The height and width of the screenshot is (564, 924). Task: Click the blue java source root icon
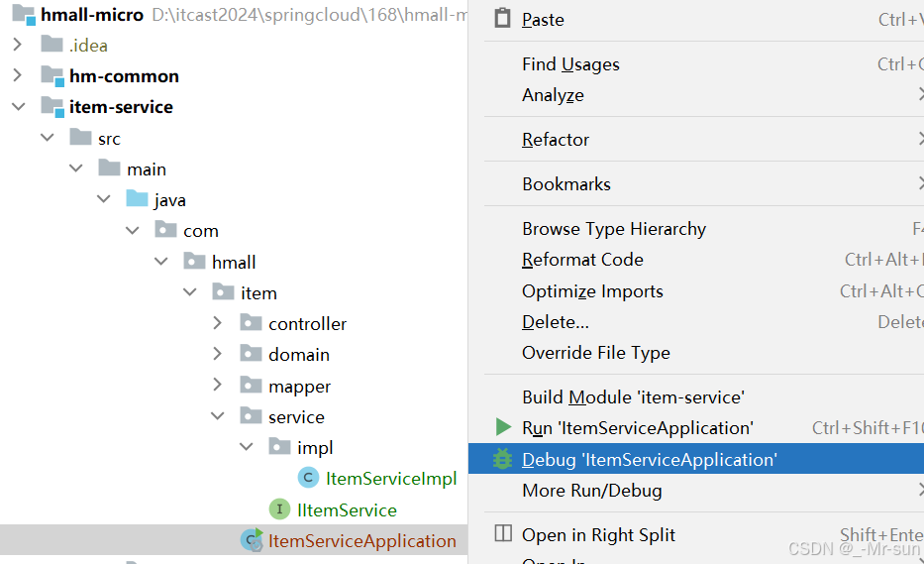click(x=138, y=199)
